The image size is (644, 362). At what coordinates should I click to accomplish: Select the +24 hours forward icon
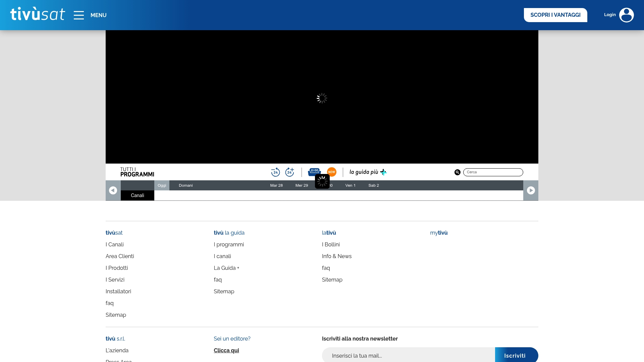pyautogui.click(x=290, y=172)
